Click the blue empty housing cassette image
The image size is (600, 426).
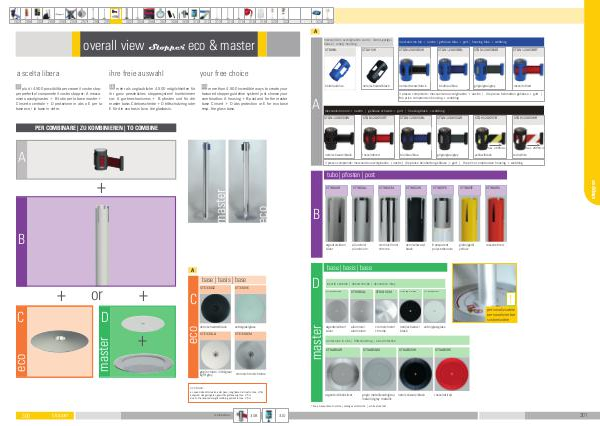pyautogui.click(x=339, y=70)
